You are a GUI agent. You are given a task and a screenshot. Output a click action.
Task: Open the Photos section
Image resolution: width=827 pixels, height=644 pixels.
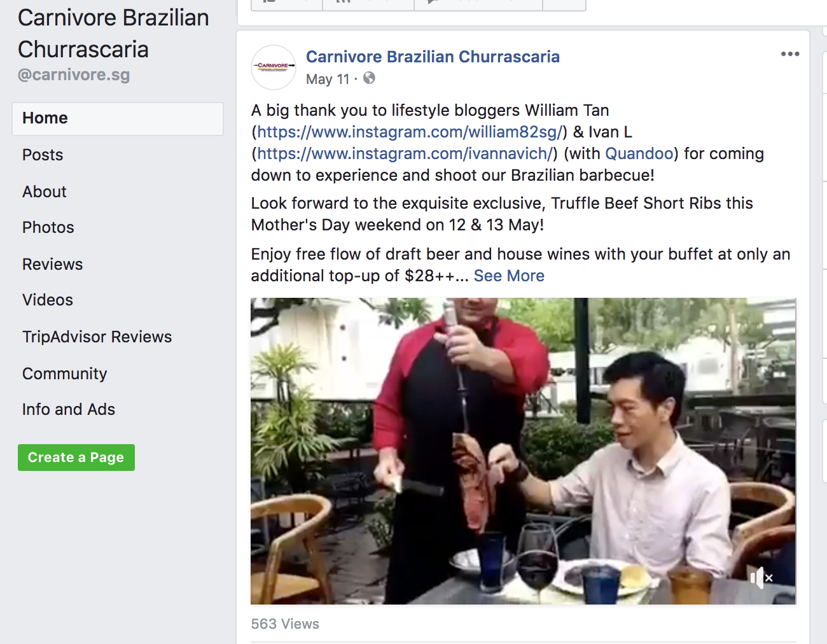tap(48, 227)
